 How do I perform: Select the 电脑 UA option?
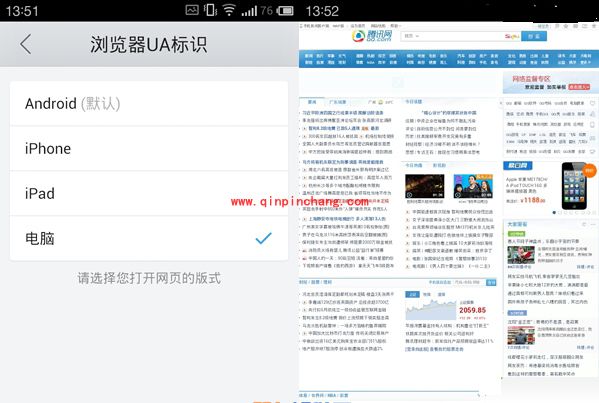[x=149, y=238]
